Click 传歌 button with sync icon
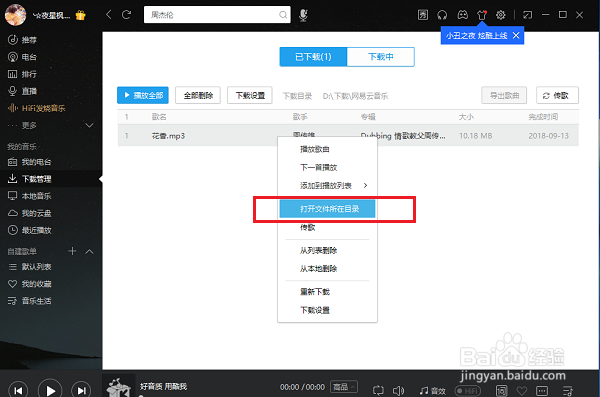Image resolution: width=600 pixels, height=397 pixels. (x=557, y=95)
